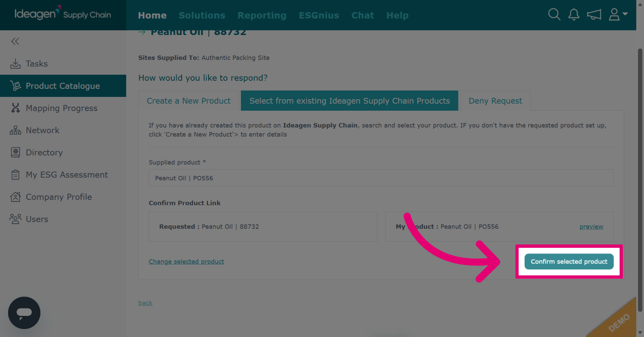Open the Solutions menu
Viewport: 644px width, 337px height.
(x=202, y=15)
